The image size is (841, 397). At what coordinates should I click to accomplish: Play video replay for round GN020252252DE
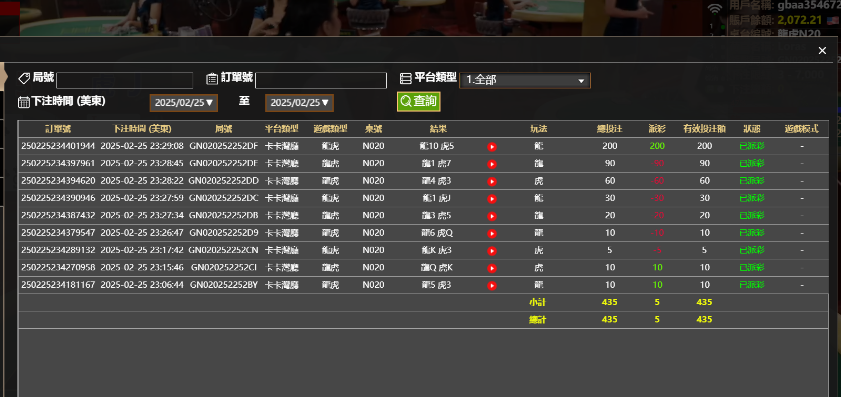492,164
